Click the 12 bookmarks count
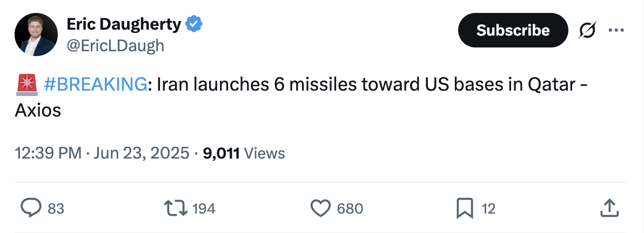The width and height of the screenshot is (644, 233). [x=488, y=209]
